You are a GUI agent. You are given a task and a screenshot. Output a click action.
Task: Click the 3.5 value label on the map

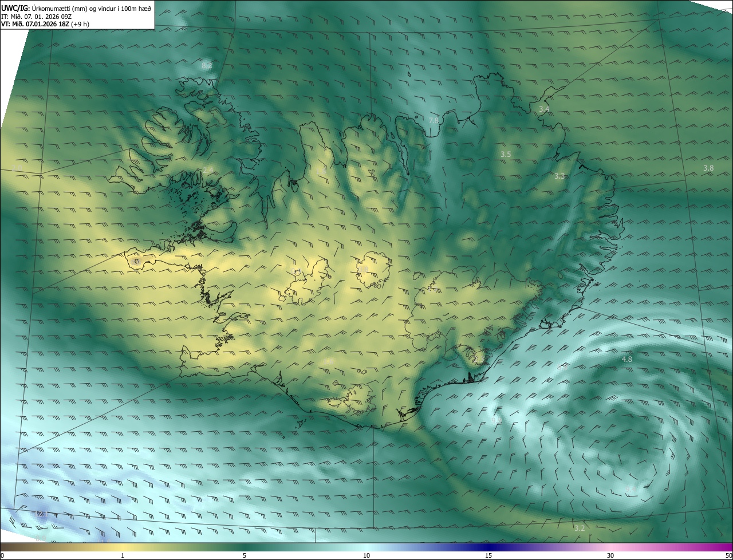pyautogui.click(x=506, y=155)
